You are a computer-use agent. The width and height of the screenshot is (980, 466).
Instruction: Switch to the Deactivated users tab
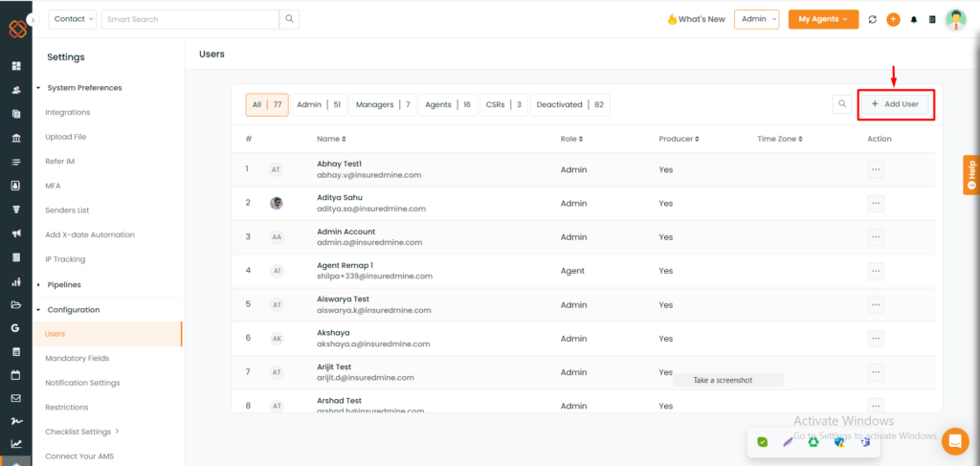[570, 105]
